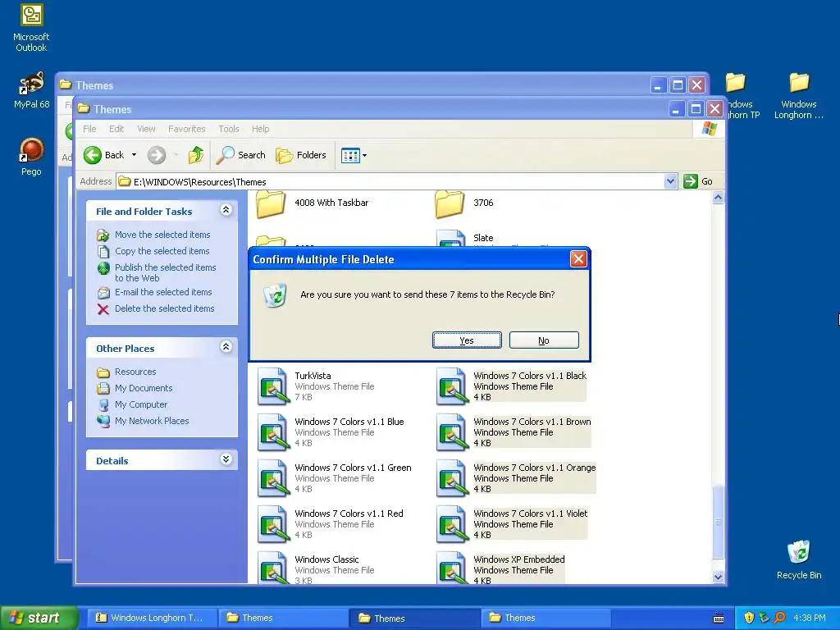Toggle the Folders pane button

click(300, 155)
